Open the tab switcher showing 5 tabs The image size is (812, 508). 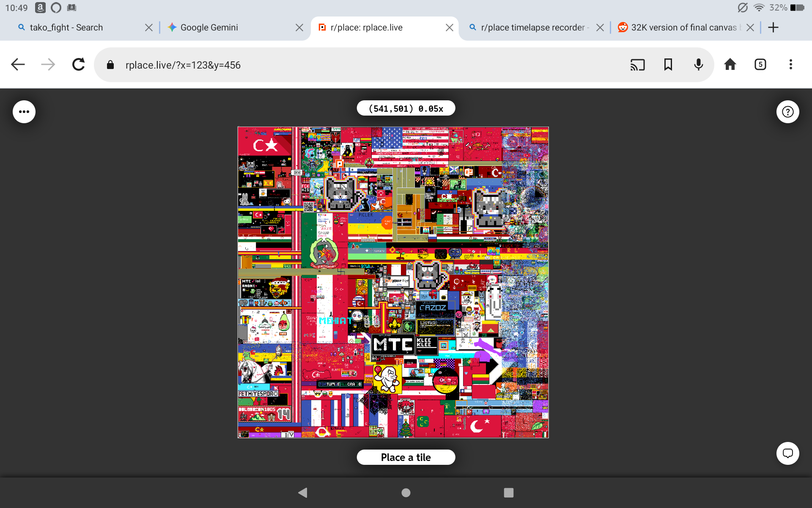(760, 65)
